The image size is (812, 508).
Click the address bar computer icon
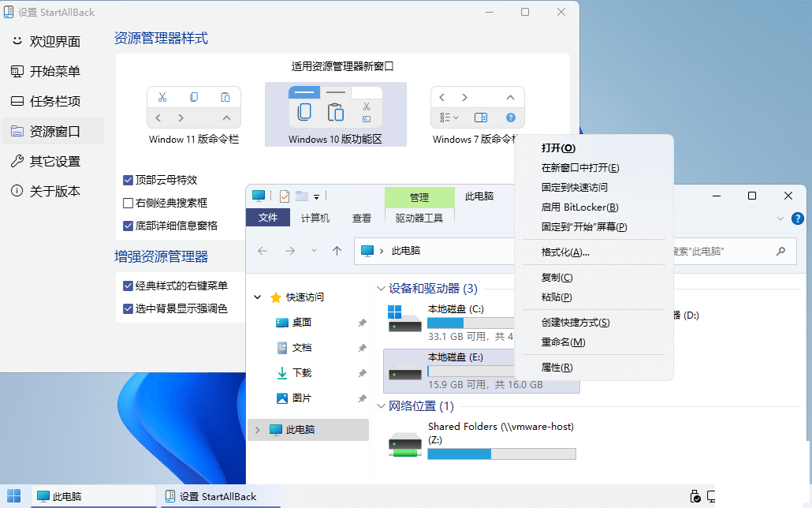pos(367,251)
